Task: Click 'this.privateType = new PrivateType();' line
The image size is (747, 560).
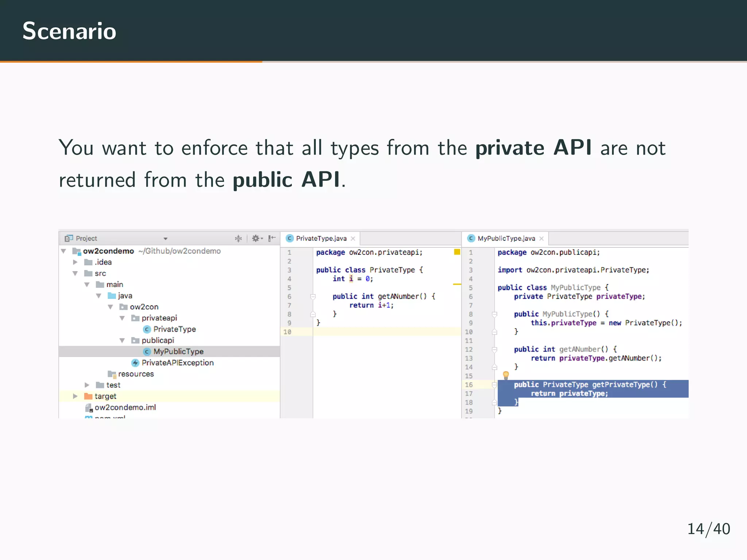Action: pyautogui.click(x=606, y=323)
